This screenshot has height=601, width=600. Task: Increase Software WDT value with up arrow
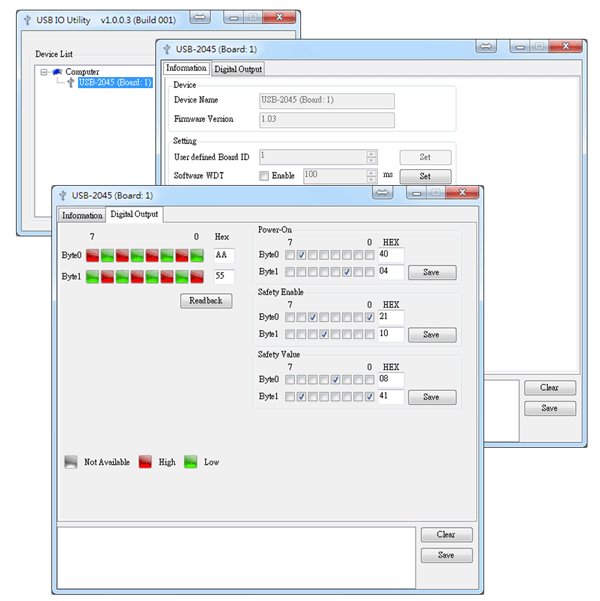[371, 173]
